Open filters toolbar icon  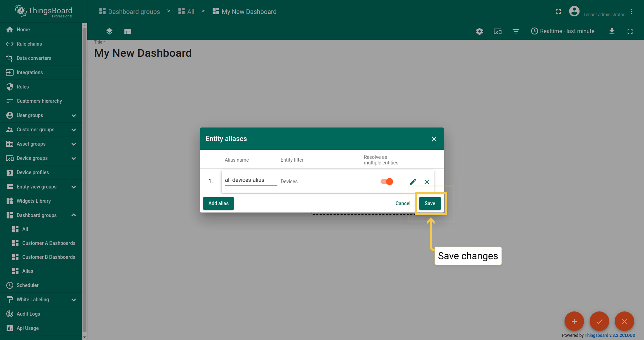click(x=516, y=31)
